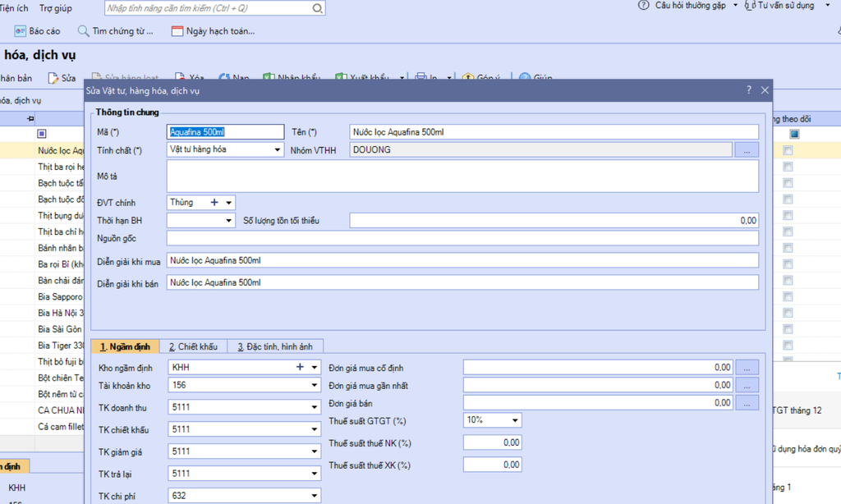
Task: Expand the Kho ngầm định dropdown arrow
Action: tap(315, 367)
